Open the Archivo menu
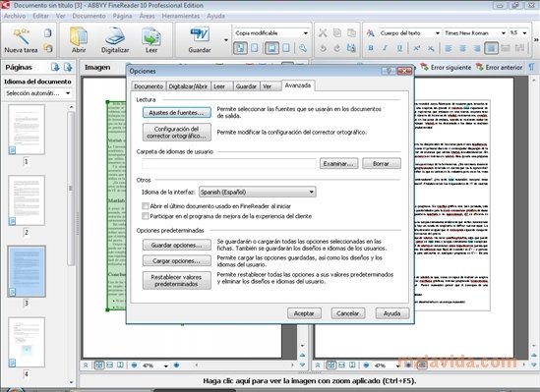Viewport: 540px width, 392px height. (15, 16)
